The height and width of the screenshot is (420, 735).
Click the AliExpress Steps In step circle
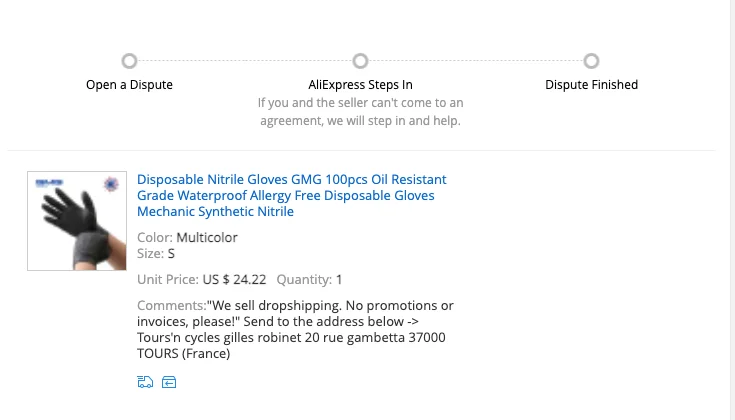pos(360,61)
